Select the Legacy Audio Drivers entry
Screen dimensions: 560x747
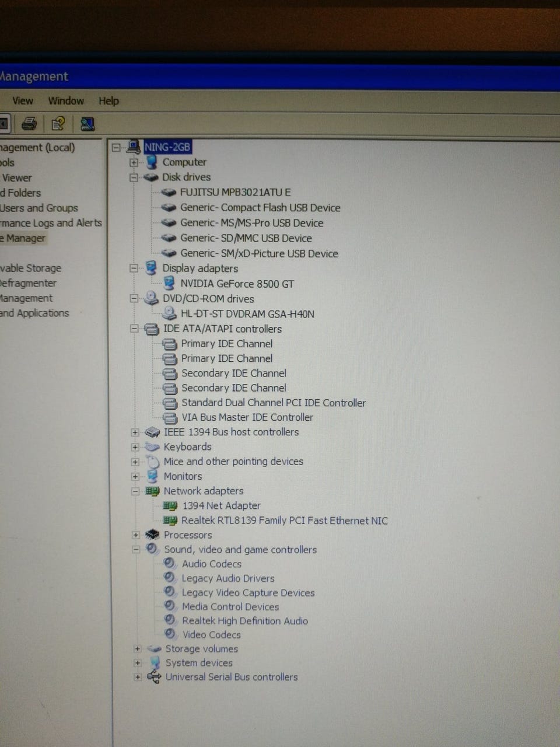(x=228, y=578)
